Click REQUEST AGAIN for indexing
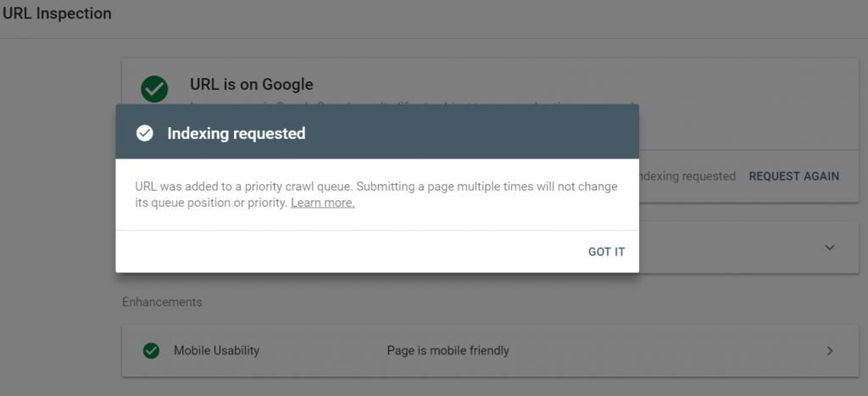Viewport: 868px width, 396px height. (x=793, y=176)
